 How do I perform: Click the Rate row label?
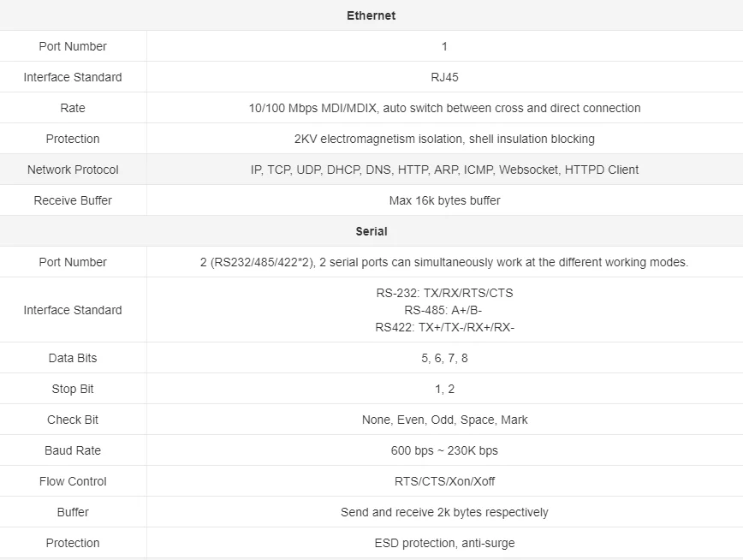point(73,108)
